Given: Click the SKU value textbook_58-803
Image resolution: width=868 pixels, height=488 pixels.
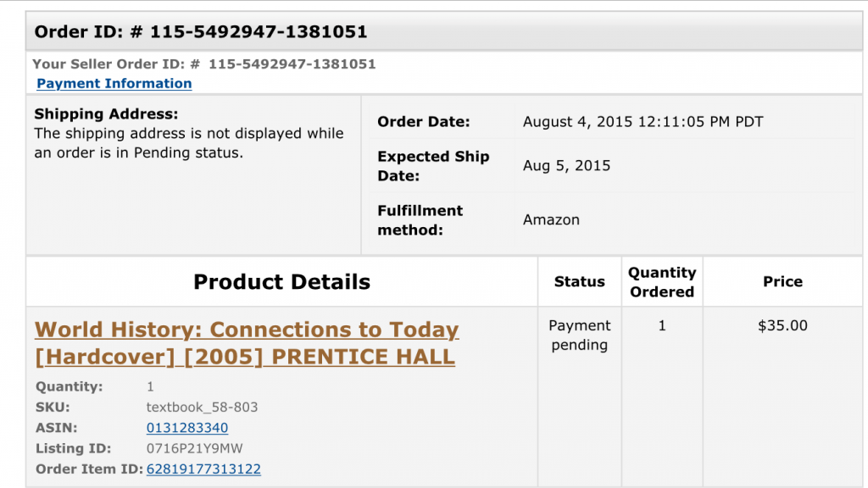Looking at the screenshot, I should 202,408.
